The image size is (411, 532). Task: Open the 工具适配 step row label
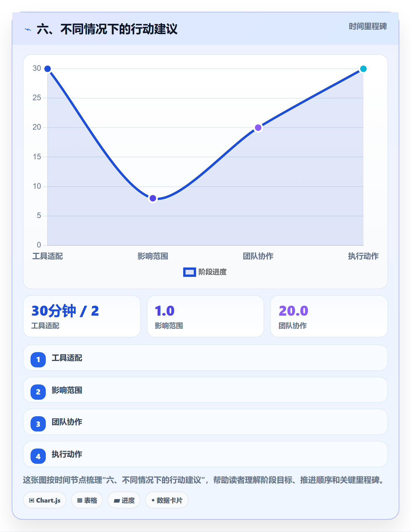pos(67,358)
